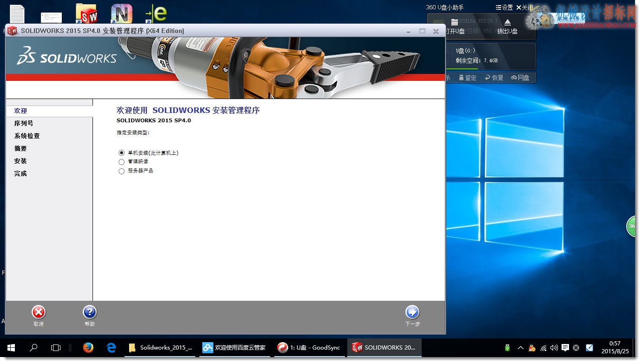Click 关闭 in 360 U盘小助手 panel
642x364 pixels.
tap(524, 7)
